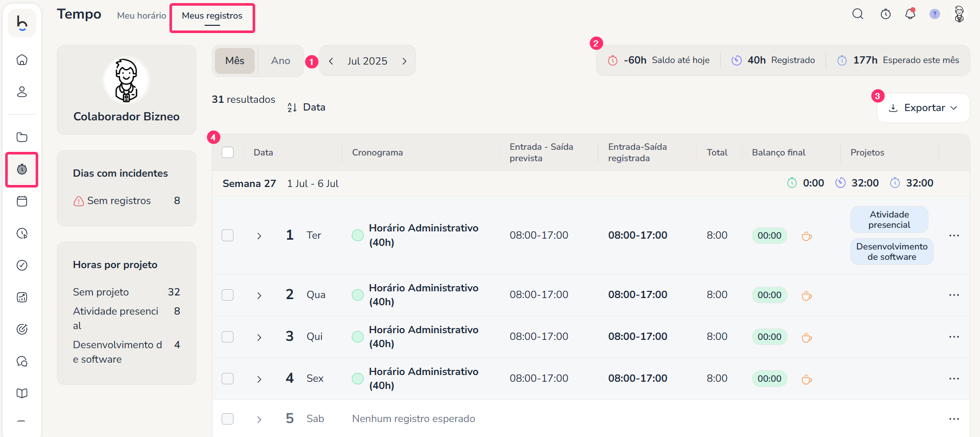Image resolution: width=980 pixels, height=437 pixels.
Task: Click the notifications bell icon
Action: coord(910,14)
